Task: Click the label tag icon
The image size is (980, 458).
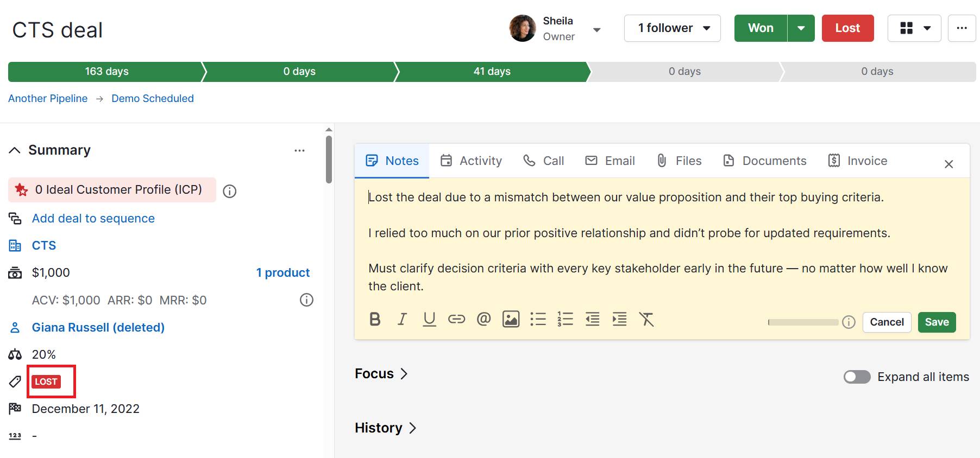Action: click(15, 381)
